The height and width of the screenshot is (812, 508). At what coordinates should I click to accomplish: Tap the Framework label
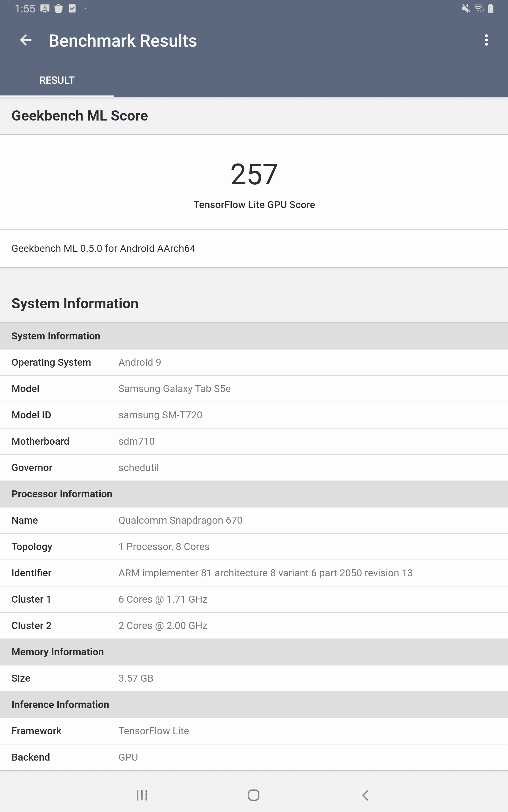(36, 731)
